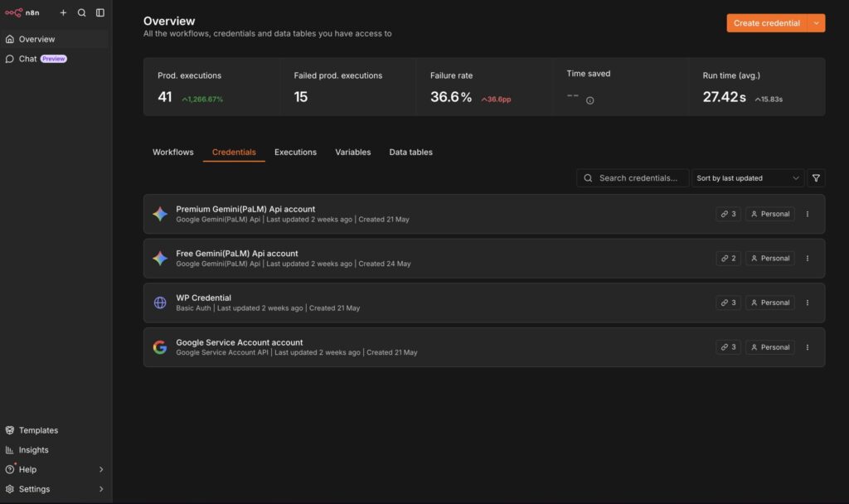849x504 pixels.
Task: Click the Insights bar chart icon
Action: point(10,450)
